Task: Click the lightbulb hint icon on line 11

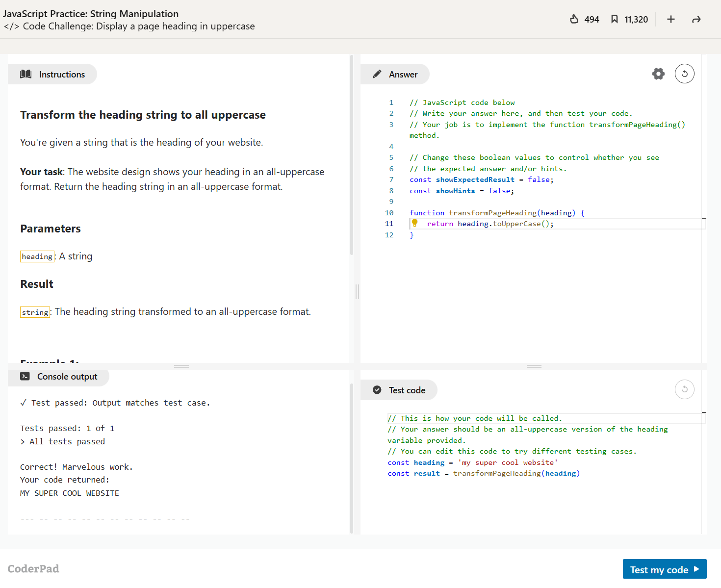Action: [x=415, y=223]
